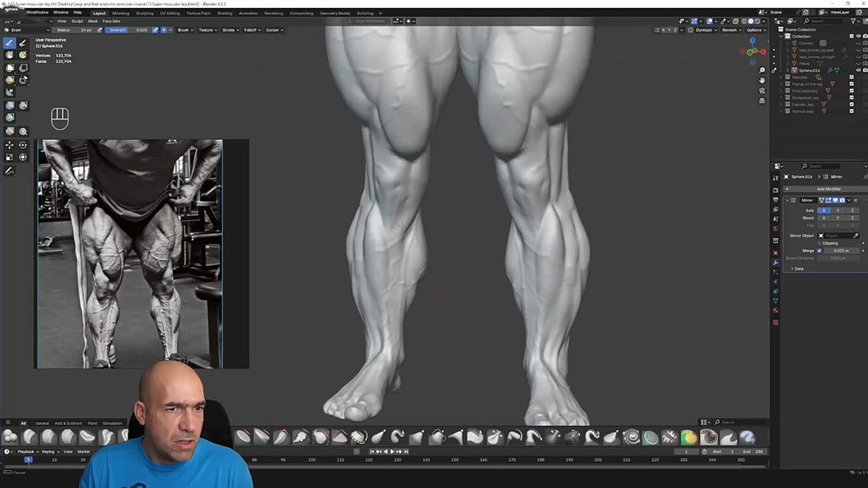Toggle Mirror Axis Y button
The image size is (868, 488).
[838, 210]
